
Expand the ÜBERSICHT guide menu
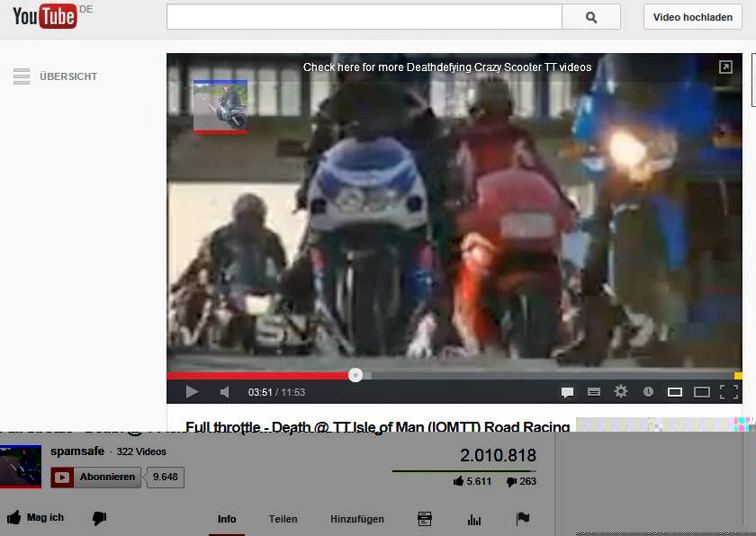point(22,76)
